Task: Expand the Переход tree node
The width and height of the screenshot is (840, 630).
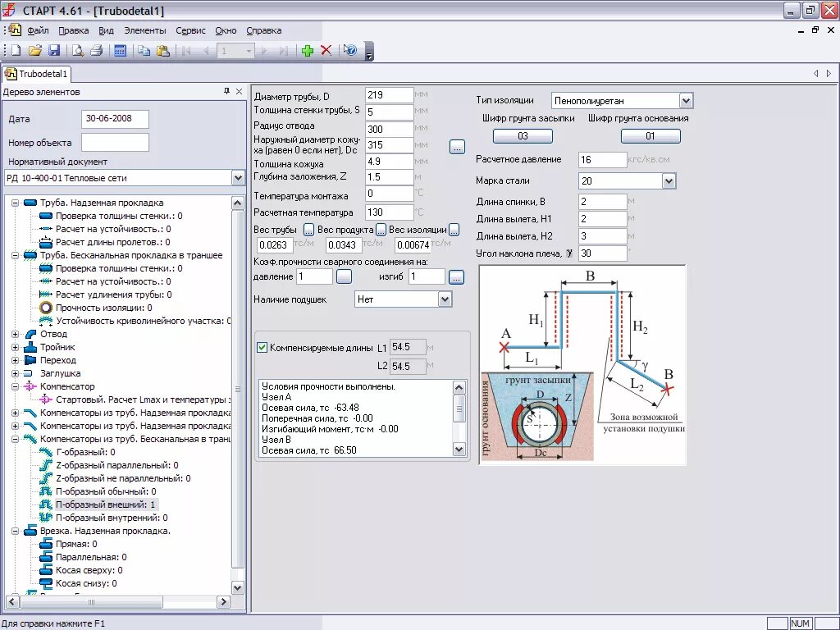Action: (15, 361)
